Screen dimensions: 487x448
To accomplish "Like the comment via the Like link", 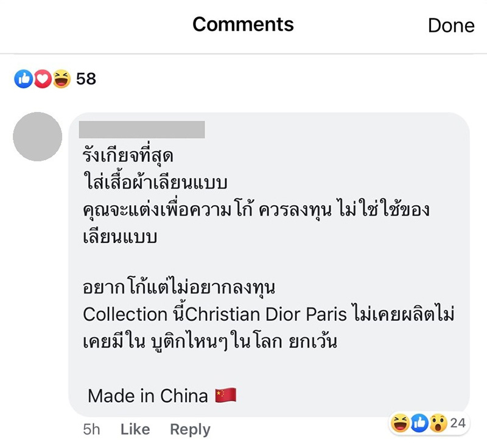I will coord(135,429).
